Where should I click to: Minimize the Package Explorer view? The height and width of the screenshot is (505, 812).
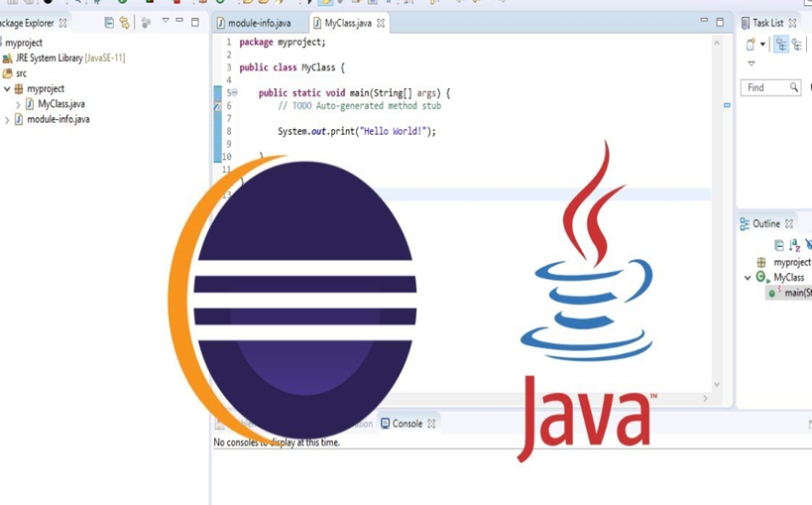point(179,20)
